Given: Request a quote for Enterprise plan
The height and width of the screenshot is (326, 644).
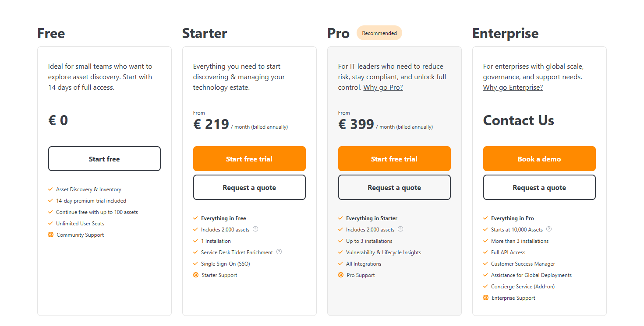Looking at the screenshot, I should point(539,187).
